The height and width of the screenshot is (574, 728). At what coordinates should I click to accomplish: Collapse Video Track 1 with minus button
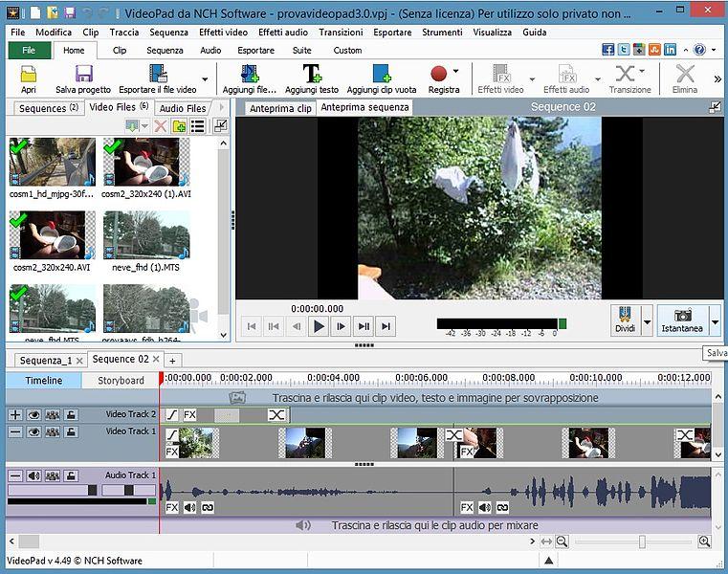tap(14, 431)
